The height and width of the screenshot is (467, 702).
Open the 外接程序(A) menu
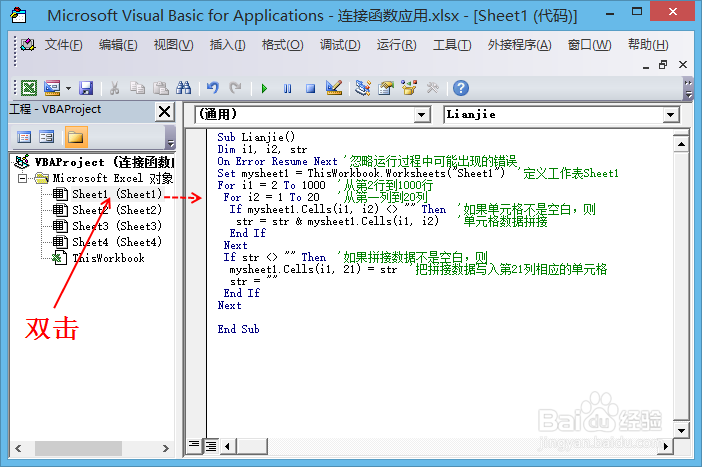point(519,45)
